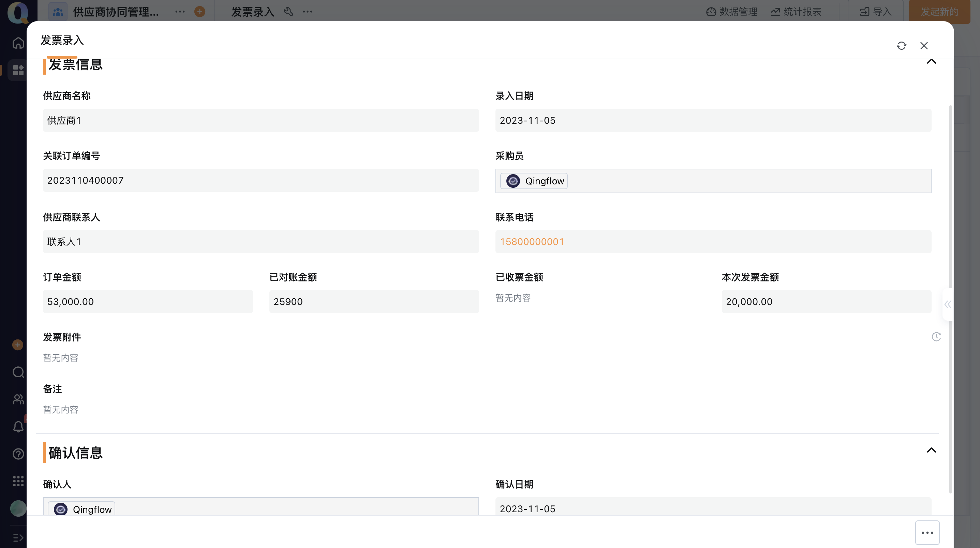
Task: Click the 关联订单编号 field
Action: 261,180
